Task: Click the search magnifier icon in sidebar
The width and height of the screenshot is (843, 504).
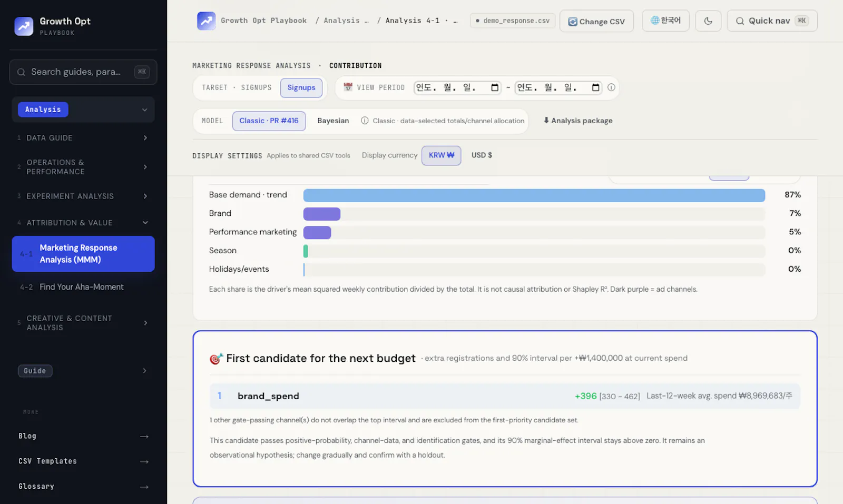Action: pyautogui.click(x=21, y=72)
